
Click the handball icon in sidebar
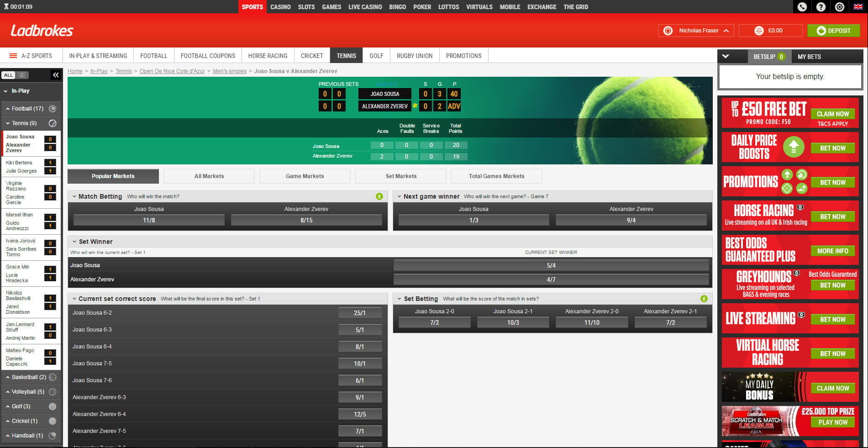point(53,436)
